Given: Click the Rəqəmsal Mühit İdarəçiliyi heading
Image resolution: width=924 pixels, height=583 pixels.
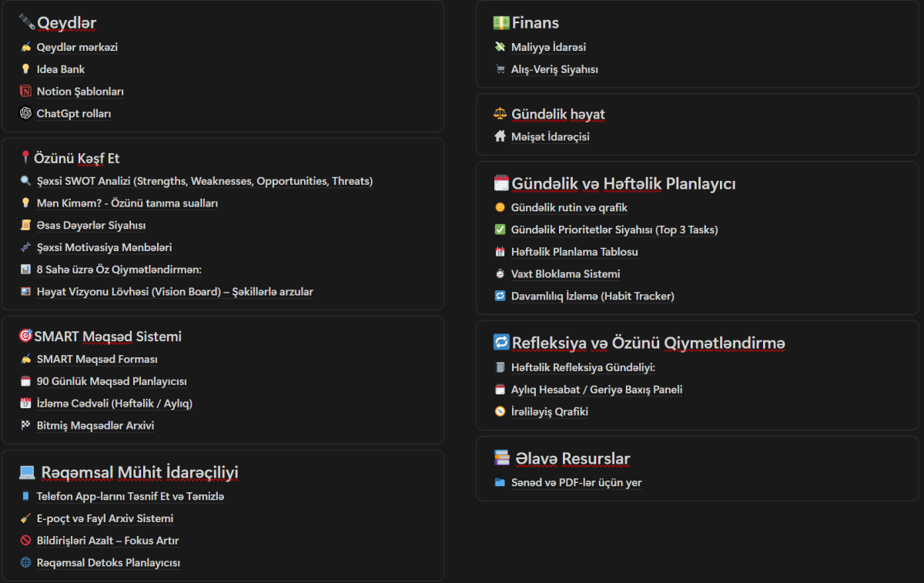Looking at the screenshot, I should [139, 472].
